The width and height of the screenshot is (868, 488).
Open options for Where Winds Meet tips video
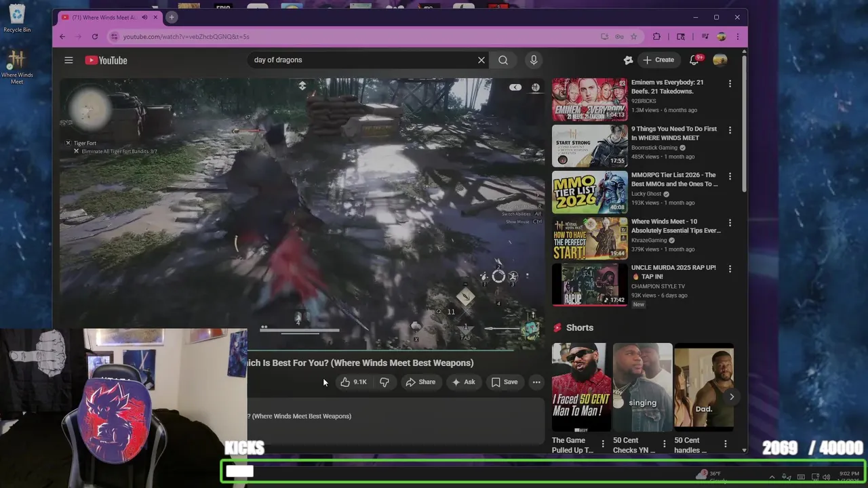pyautogui.click(x=730, y=223)
